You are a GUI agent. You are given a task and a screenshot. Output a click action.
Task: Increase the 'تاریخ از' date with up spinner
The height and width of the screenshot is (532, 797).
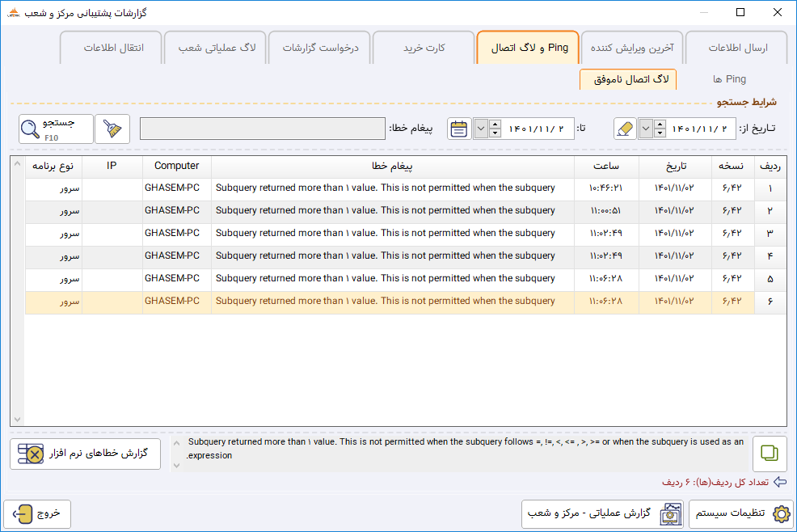(660, 124)
